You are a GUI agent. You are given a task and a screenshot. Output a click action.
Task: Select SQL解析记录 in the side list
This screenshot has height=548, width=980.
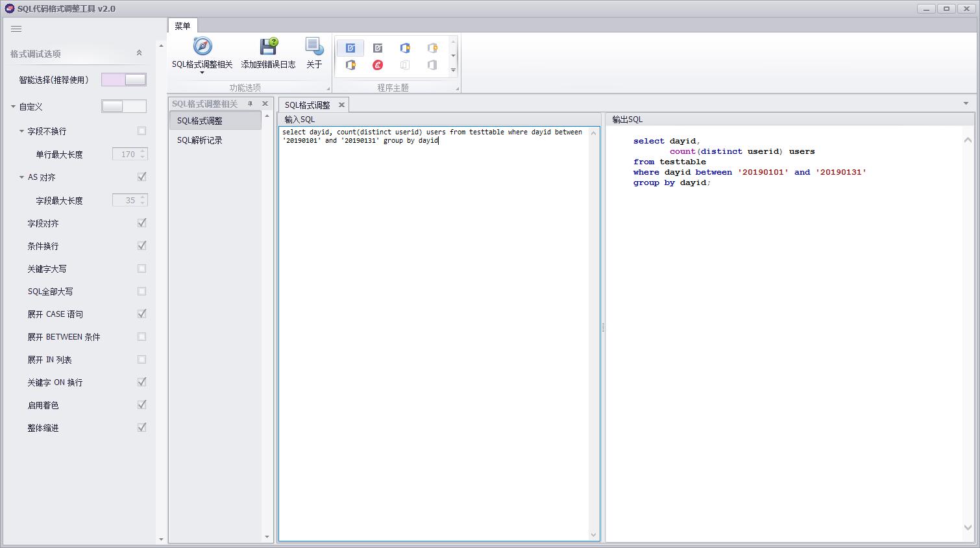click(200, 140)
